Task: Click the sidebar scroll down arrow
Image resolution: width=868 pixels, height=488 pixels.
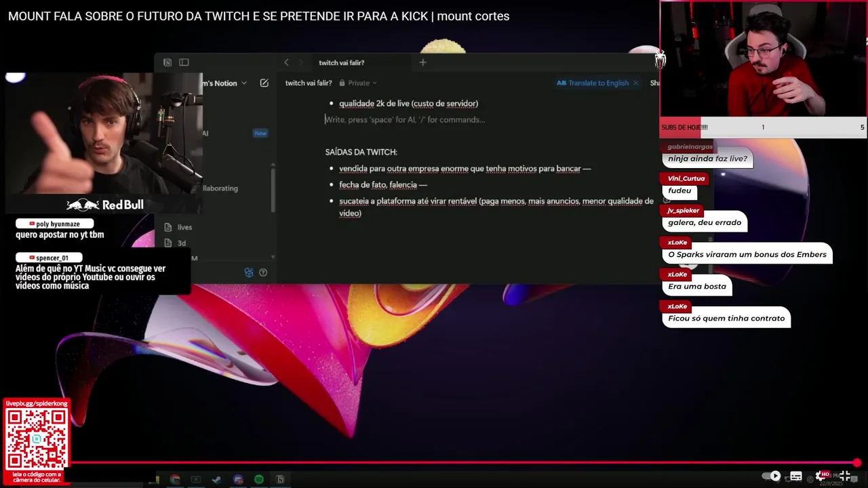Action: (273, 257)
